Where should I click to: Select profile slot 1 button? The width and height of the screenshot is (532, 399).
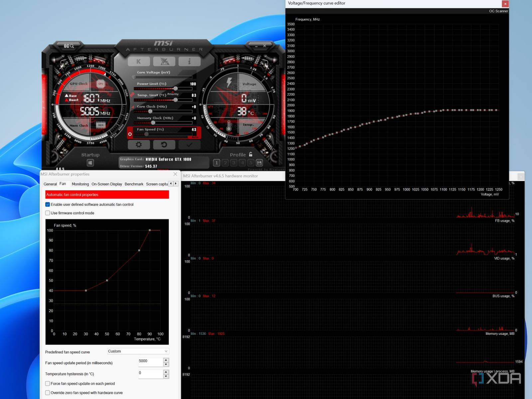[x=217, y=163]
